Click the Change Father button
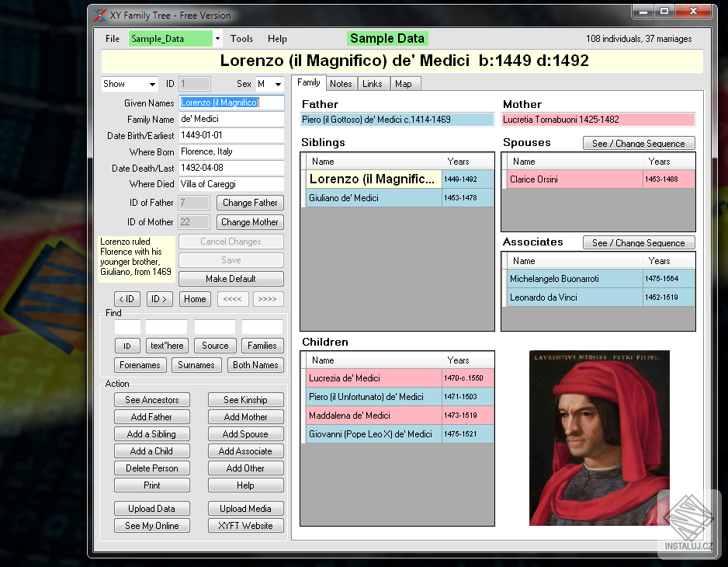The height and width of the screenshot is (567, 728). click(x=249, y=203)
